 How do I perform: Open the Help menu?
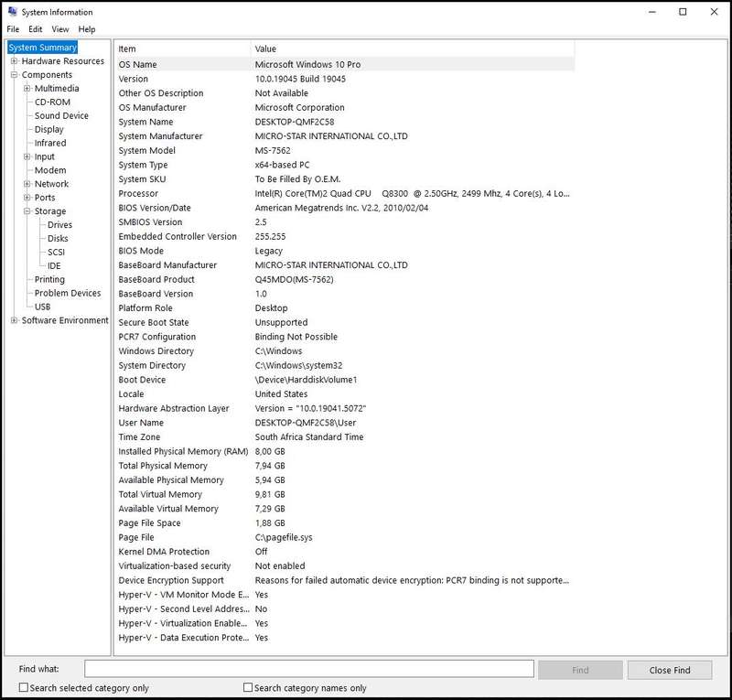pos(87,29)
